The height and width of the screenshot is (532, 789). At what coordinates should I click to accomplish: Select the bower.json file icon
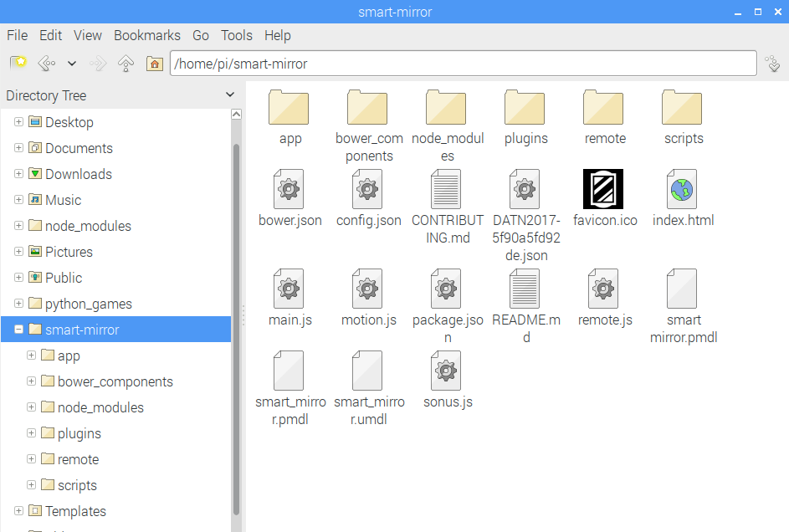(x=289, y=189)
